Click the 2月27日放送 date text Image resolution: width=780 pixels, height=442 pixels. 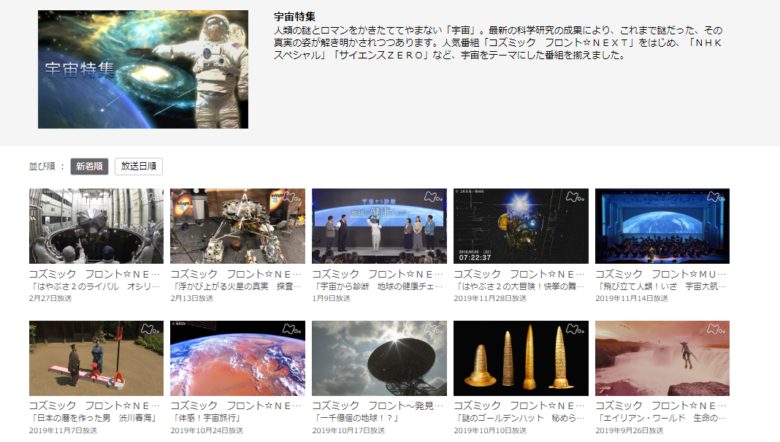(x=50, y=298)
